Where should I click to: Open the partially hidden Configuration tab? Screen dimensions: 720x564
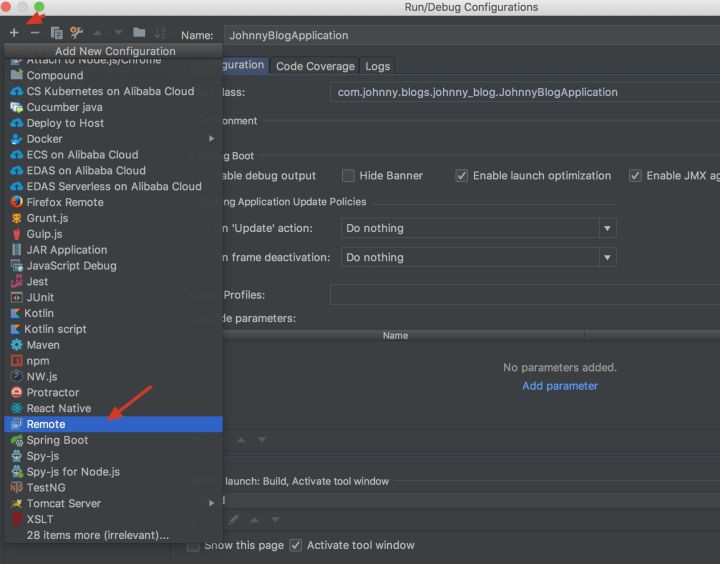point(244,65)
